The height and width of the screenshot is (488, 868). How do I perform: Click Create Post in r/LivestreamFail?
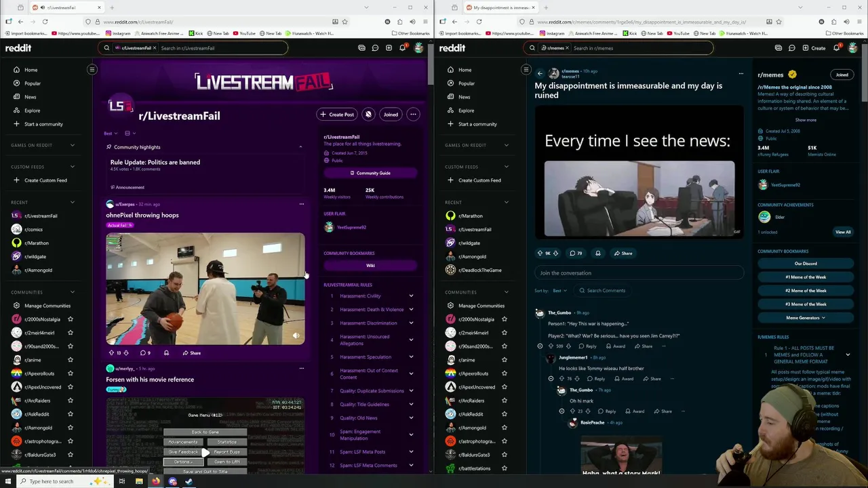tap(337, 115)
